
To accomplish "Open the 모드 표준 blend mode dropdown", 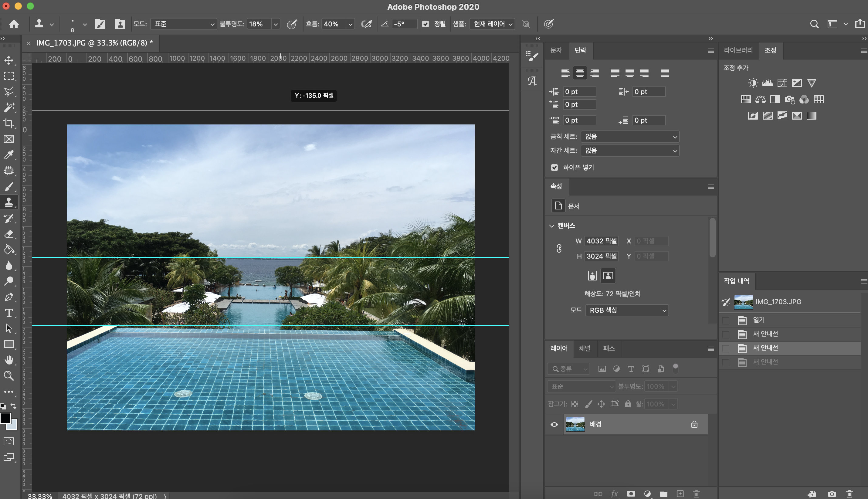I will click(x=184, y=24).
